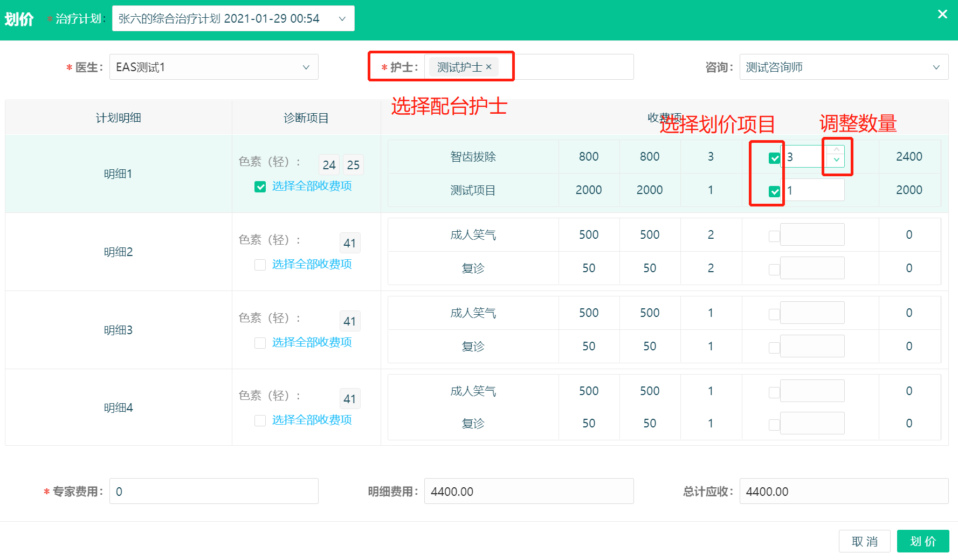The width and height of the screenshot is (958, 560).
Task: Check 明细3 复诊 fee item checkbox
Action: 774,348
